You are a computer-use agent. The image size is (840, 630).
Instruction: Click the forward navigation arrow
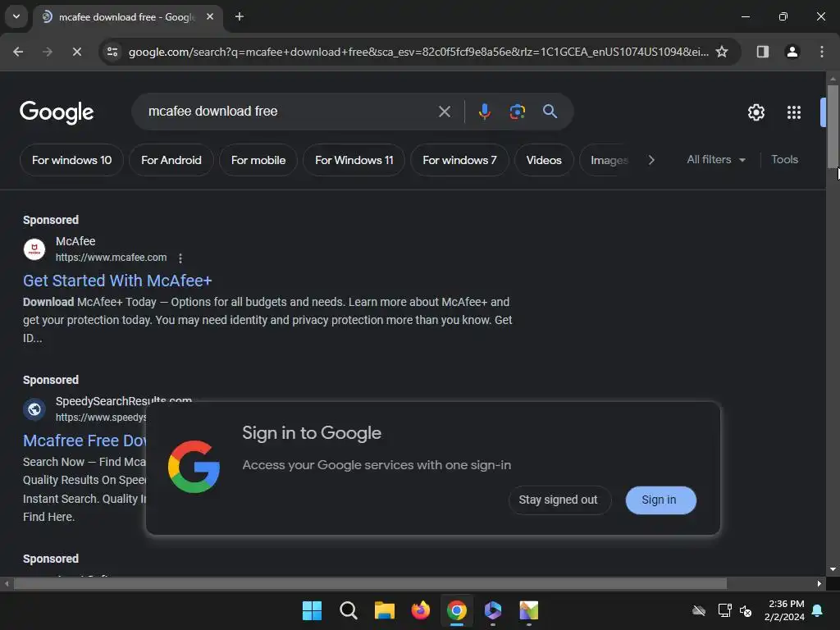click(x=48, y=52)
